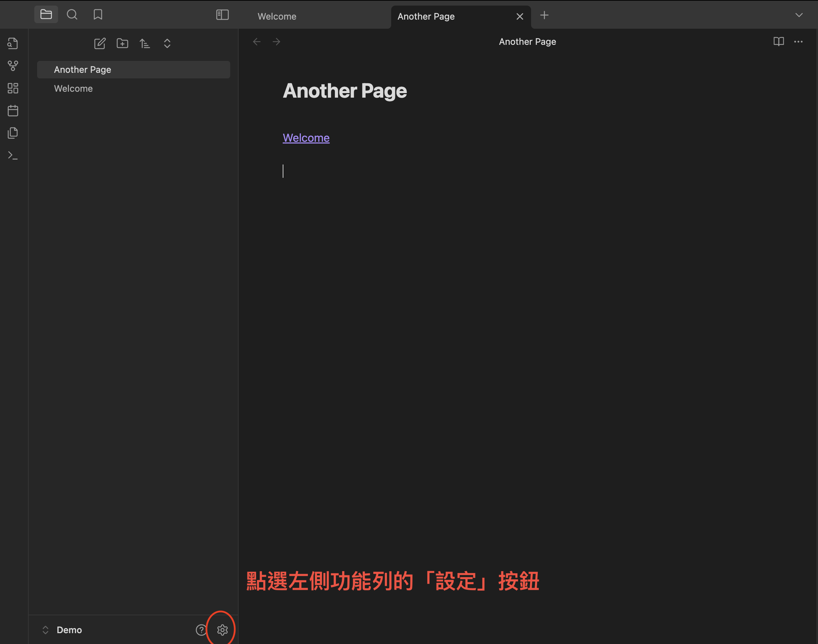The width and height of the screenshot is (818, 644).
Task: Create a new folder icon
Action: pos(122,43)
